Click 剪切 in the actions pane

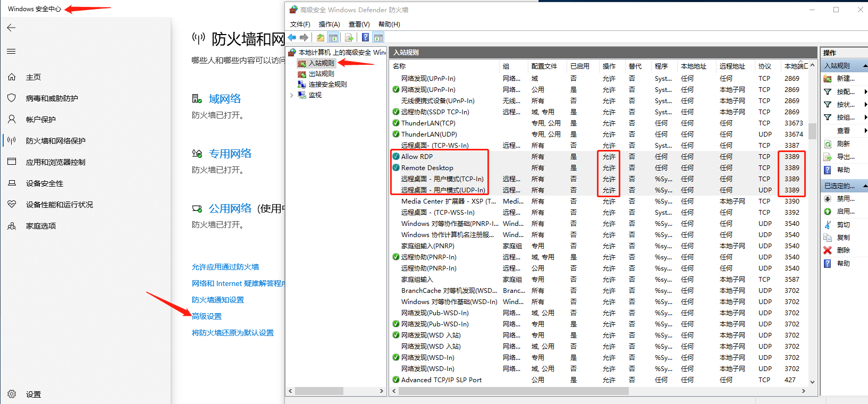pos(843,225)
